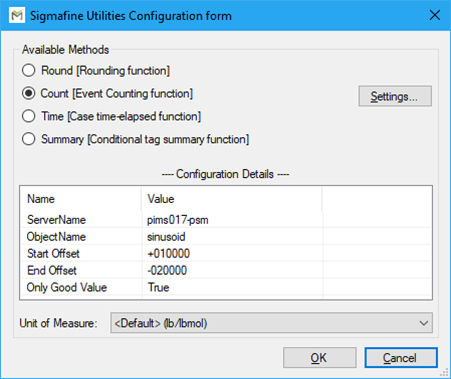Confirm with the OK button
The height and width of the screenshot is (379, 451).
pyautogui.click(x=320, y=358)
